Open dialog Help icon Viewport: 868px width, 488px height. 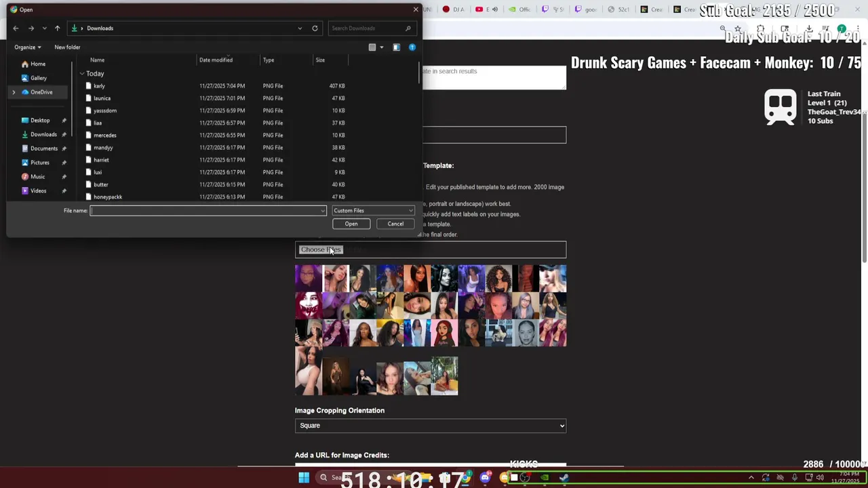[412, 47]
